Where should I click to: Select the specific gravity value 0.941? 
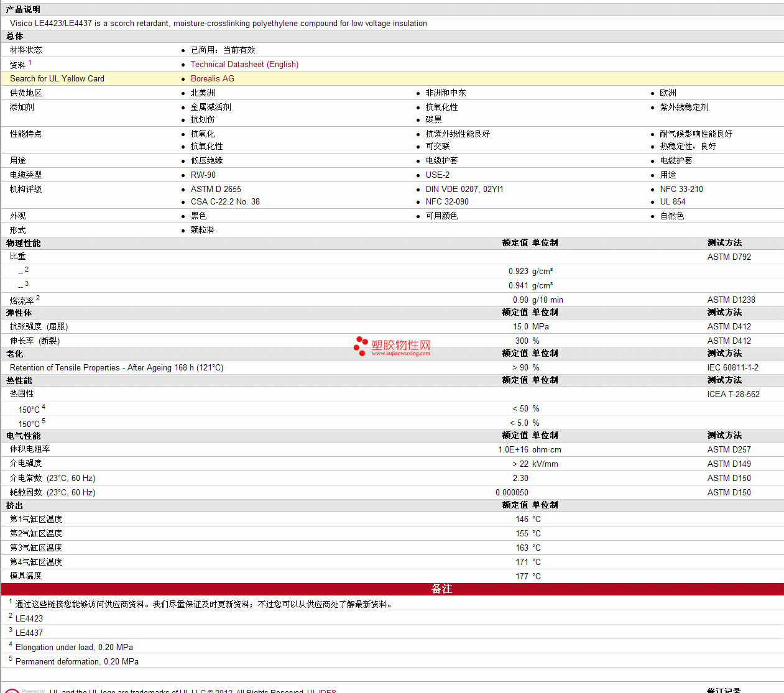519,286
